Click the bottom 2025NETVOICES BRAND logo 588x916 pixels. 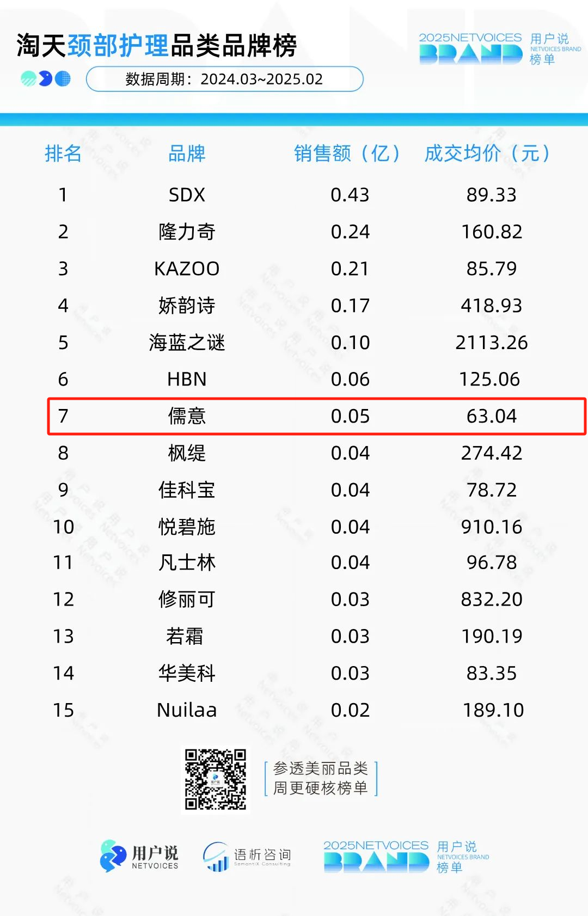(406, 857)
